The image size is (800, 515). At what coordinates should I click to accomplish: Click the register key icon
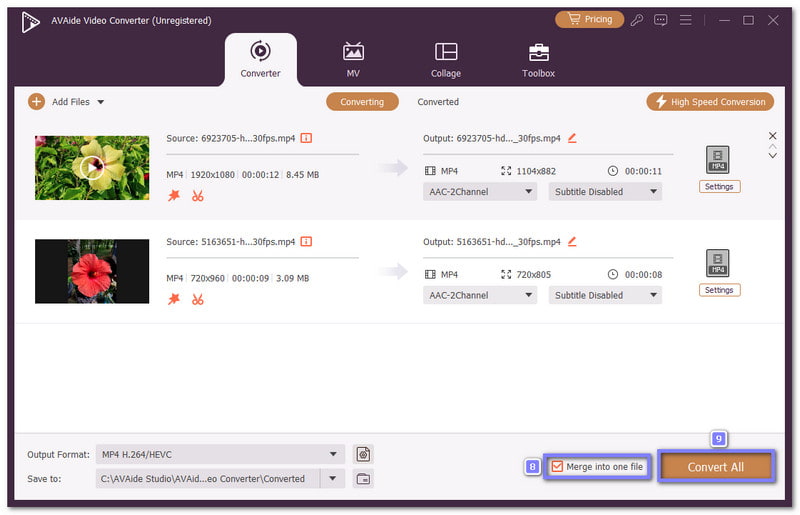(x=636, y=20)
